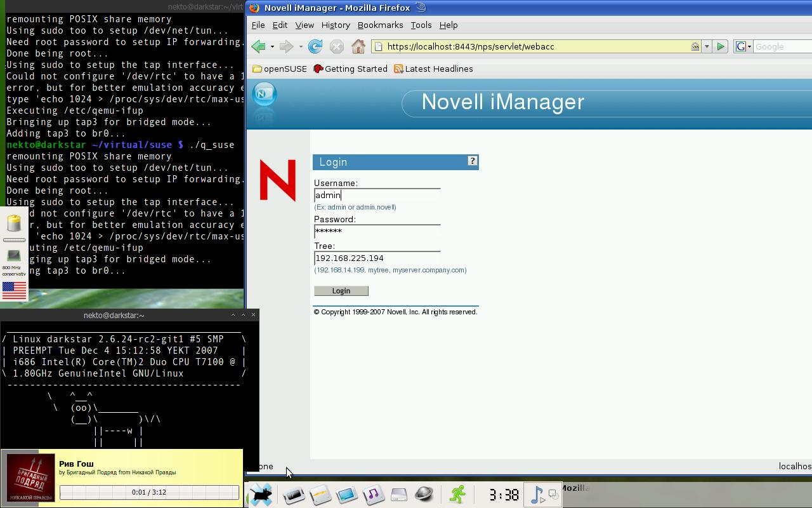The height and width of the screenshot is (508, 812).
Task: Launch the terminal launcher on the panel
Action: 294,495
